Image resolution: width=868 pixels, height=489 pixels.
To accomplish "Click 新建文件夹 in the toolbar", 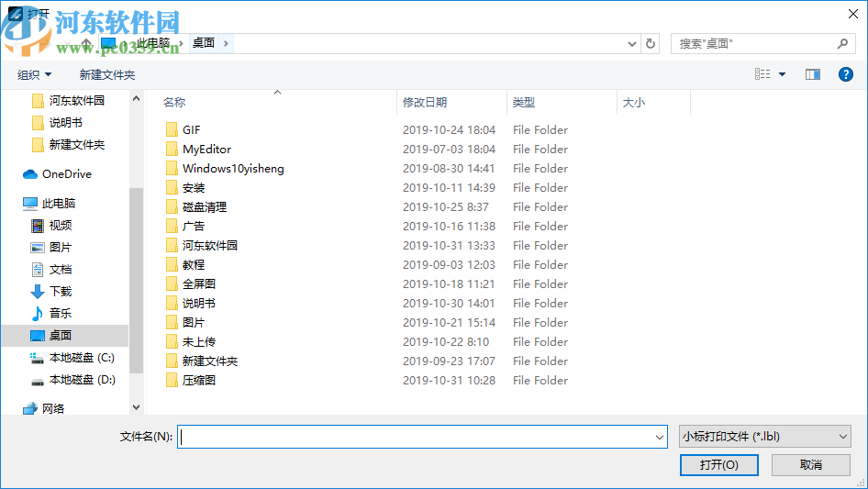I will click(x=106, y=74).
